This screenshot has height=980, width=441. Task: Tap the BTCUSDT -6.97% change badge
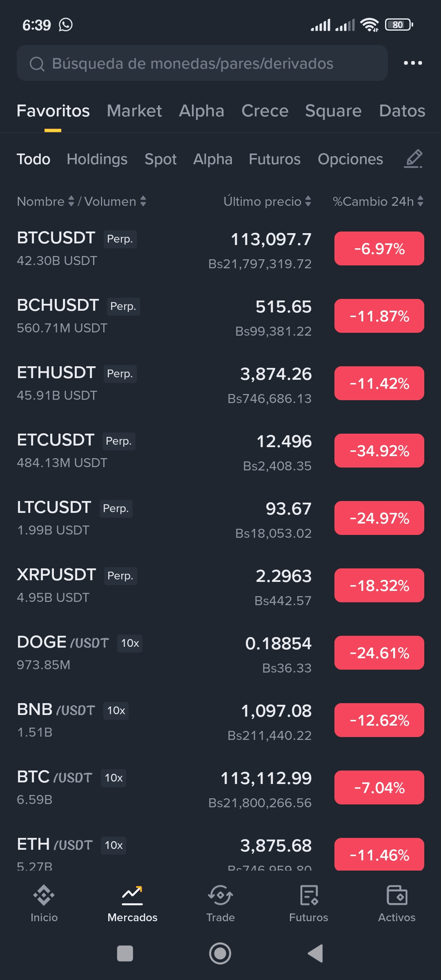(379, 249)
